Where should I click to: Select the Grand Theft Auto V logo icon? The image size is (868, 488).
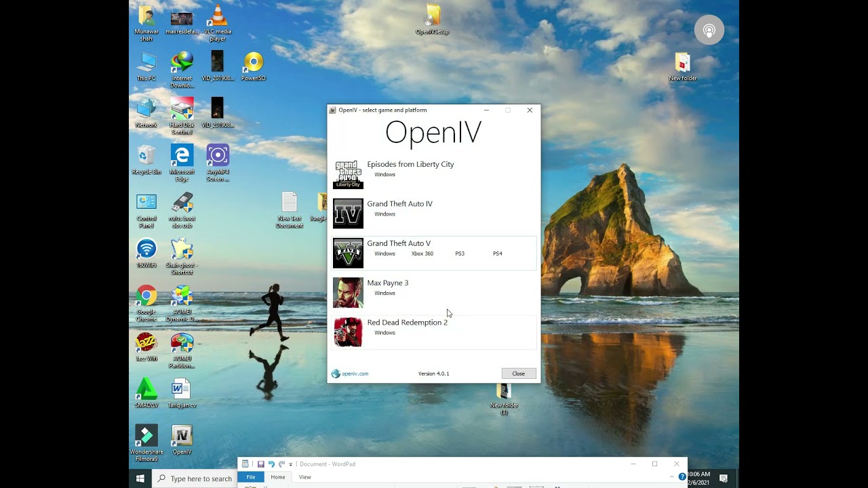[x=348, y=253]
